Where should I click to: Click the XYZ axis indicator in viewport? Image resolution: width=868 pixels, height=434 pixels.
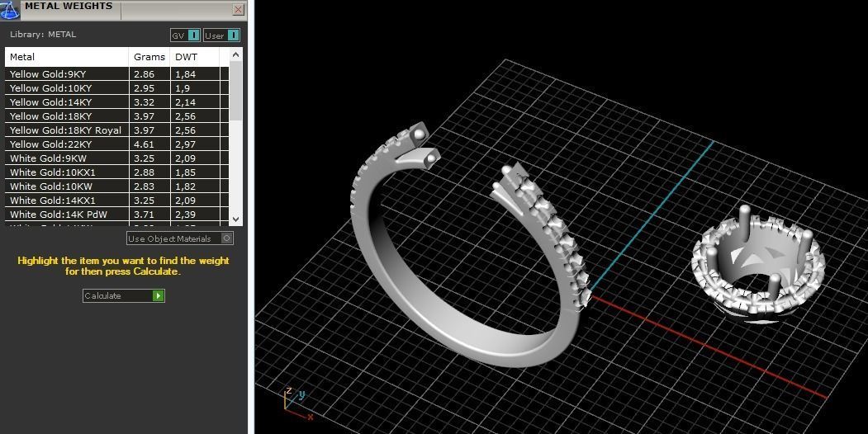[x=299, y=404]
